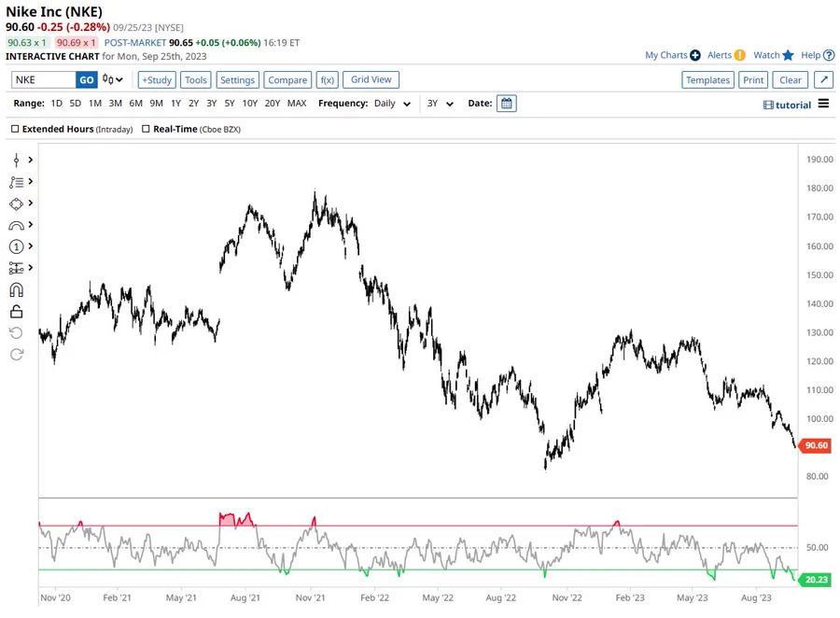Set range to 2Y
Screen dimensions: 840x618
[x=193, y=104]
